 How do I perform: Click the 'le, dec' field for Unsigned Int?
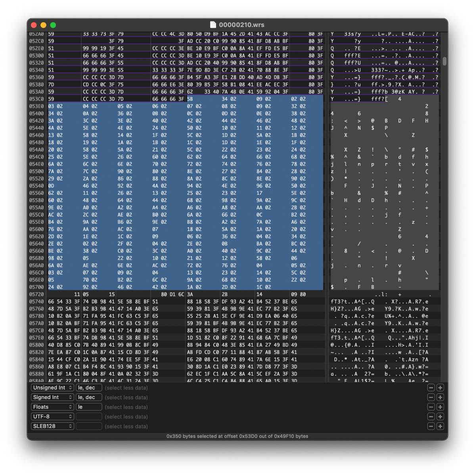pos(89,388)
